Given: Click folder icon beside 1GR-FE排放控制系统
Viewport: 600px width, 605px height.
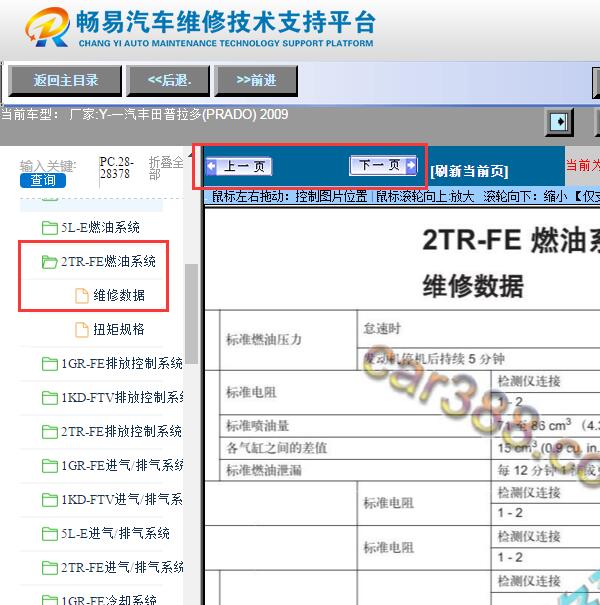Looking at the screenshot, I should 49,363.
